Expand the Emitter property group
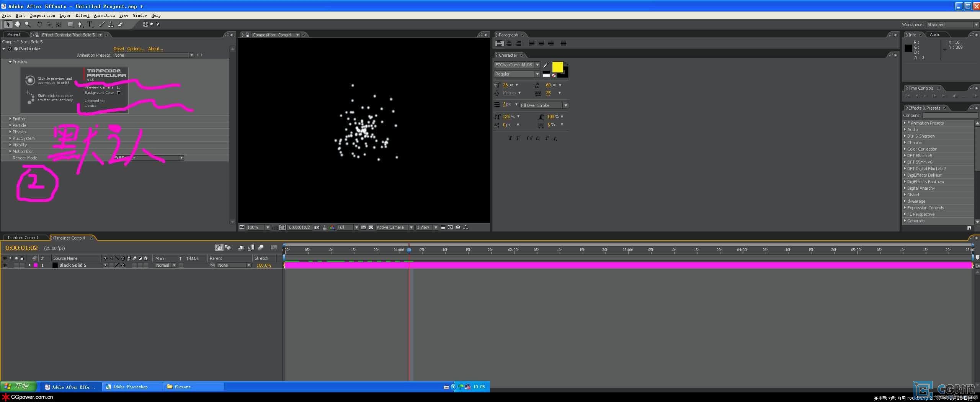The image size is (980, 402). coord(10,119)
